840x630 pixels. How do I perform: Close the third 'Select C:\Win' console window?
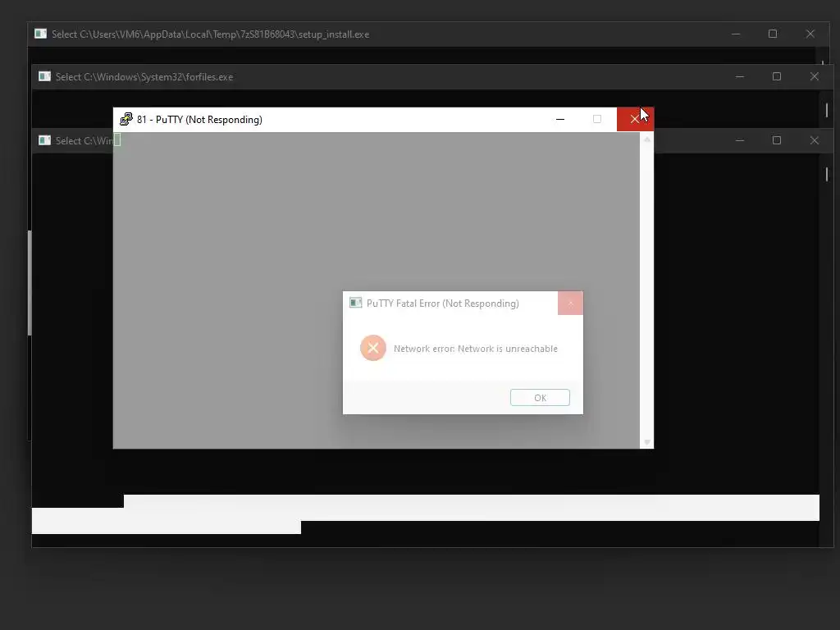(815, 140)
